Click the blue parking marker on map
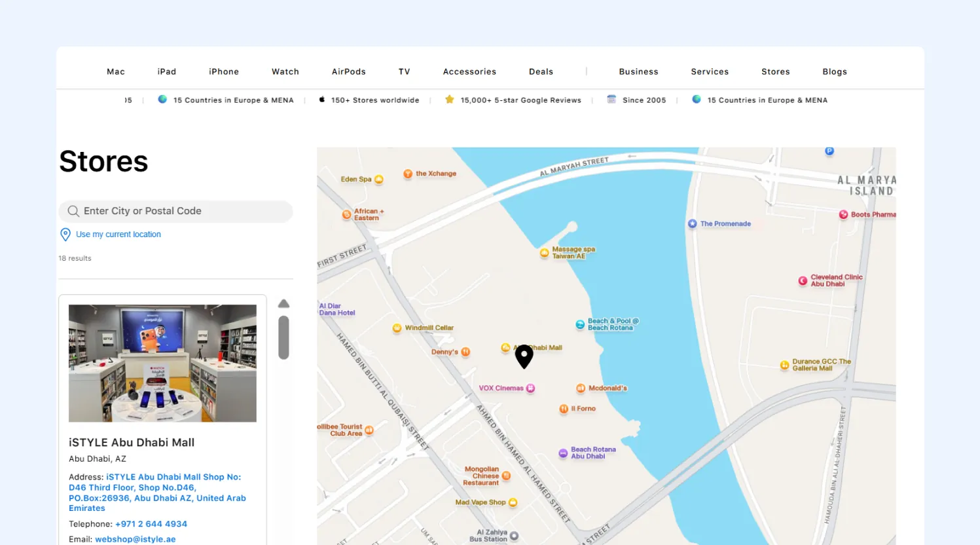 pos(829,151)
